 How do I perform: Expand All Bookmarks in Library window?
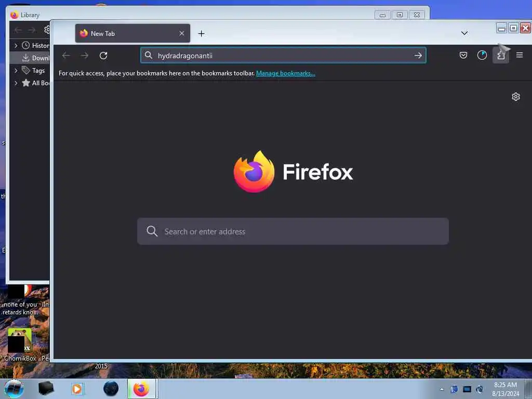[x=16, y=83]
